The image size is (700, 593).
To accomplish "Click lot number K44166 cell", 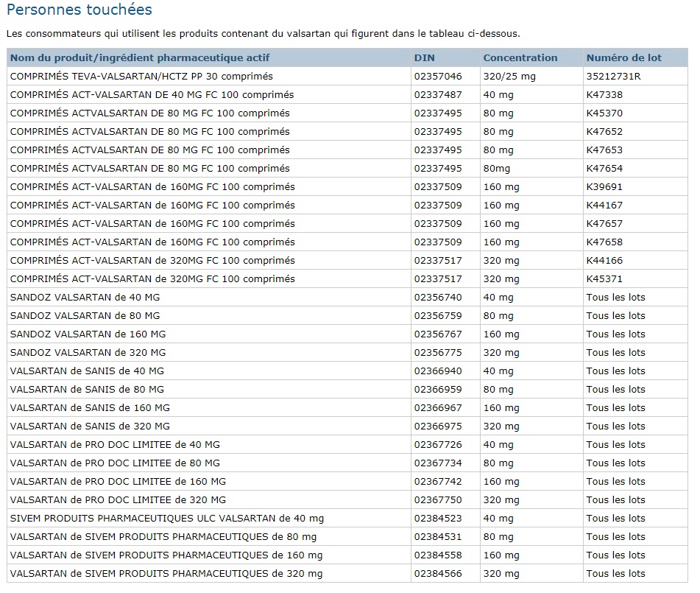I will [635, 261].
